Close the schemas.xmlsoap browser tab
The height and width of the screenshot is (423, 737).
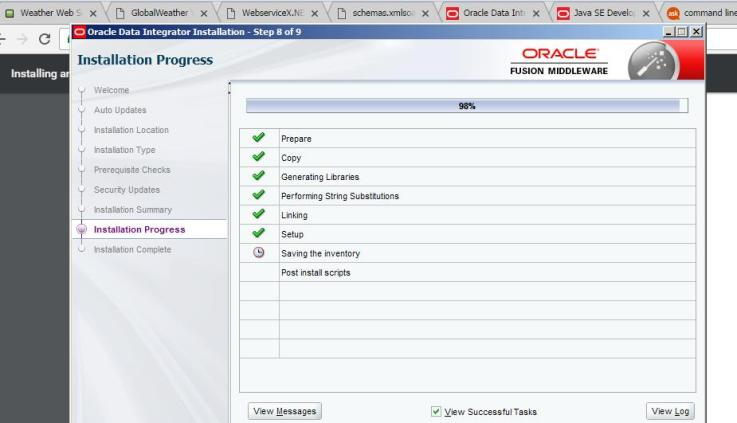click(x=425, y=14)
